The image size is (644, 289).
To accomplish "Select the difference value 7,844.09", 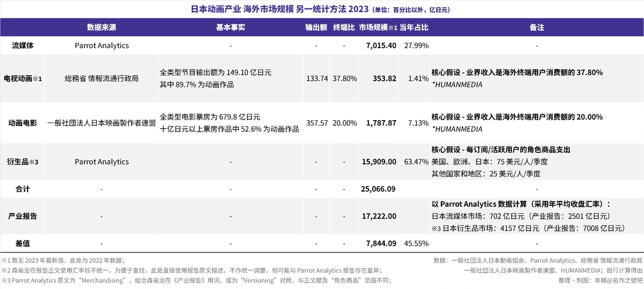I will pos(381,244).
